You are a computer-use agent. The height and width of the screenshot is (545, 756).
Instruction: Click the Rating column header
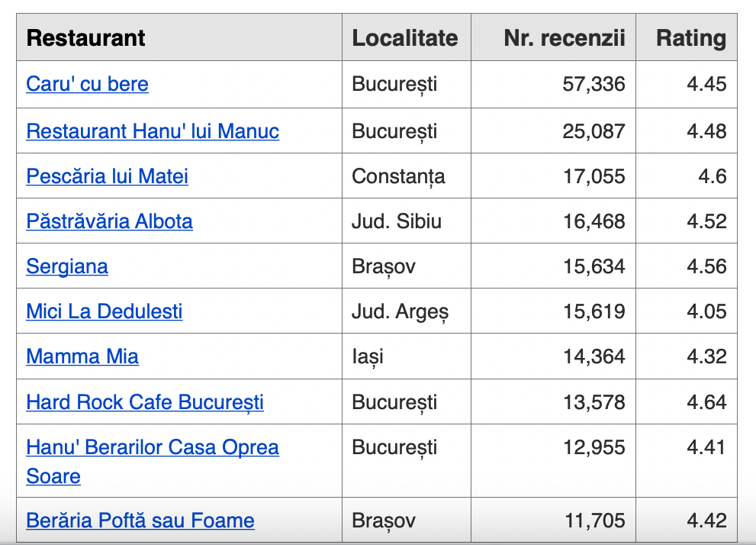coord(691,38)
